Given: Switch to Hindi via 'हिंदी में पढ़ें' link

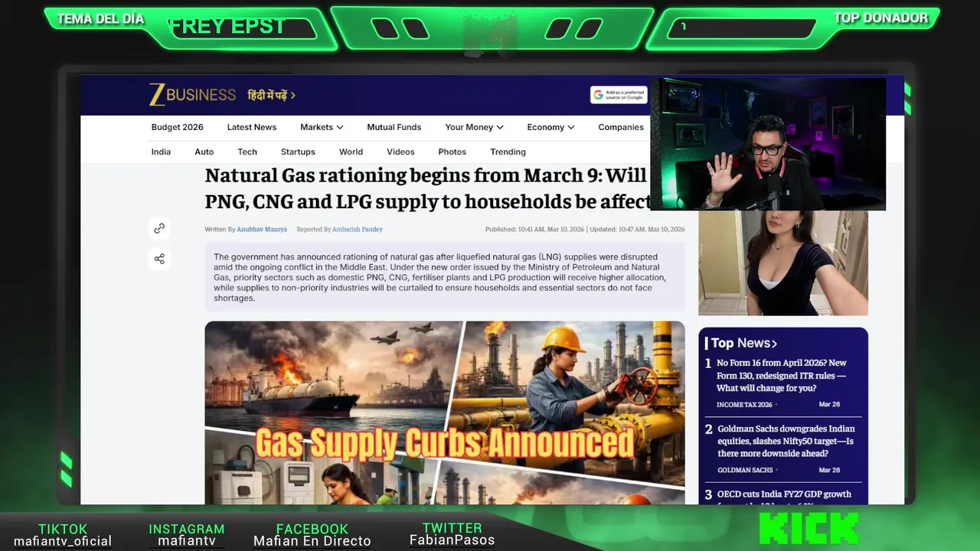Looking at the screenshot, I should 271,95.
